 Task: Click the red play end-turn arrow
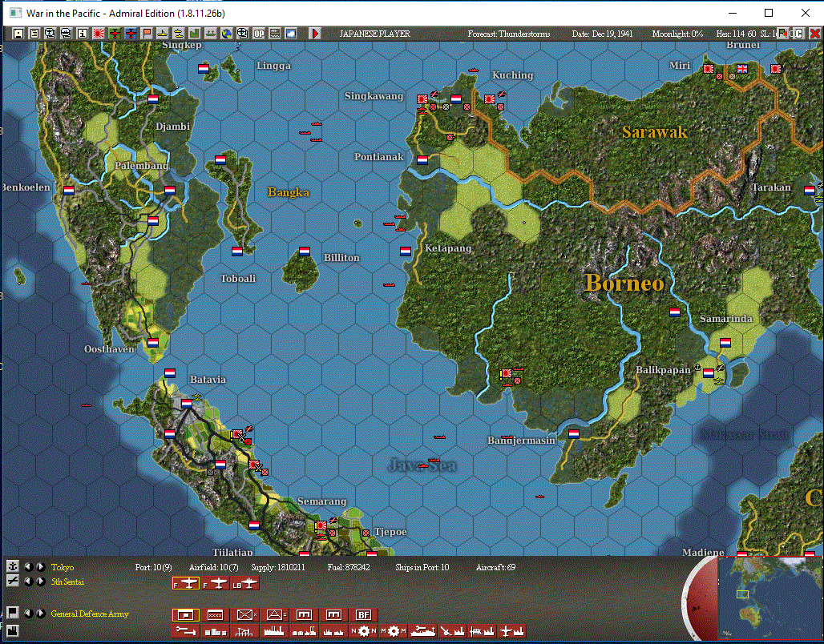point(315,34)
